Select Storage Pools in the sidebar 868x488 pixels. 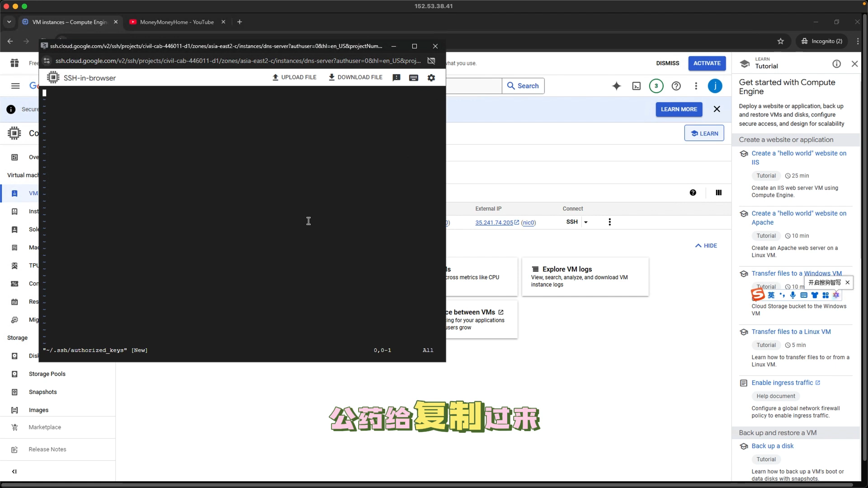point(47,374)
